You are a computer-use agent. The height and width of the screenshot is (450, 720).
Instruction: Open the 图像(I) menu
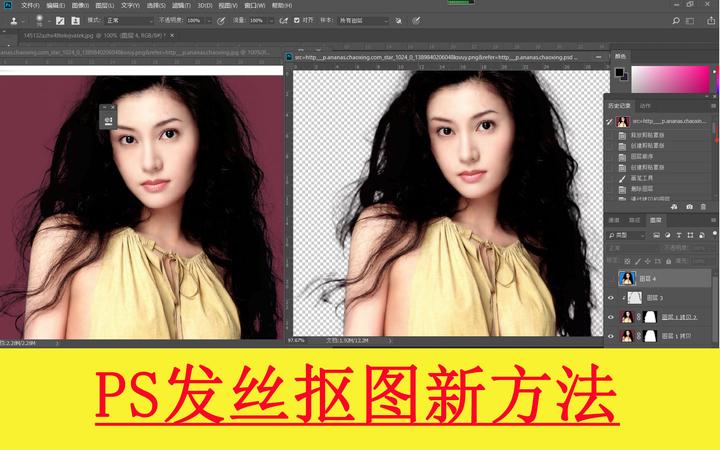pos(80,6)
